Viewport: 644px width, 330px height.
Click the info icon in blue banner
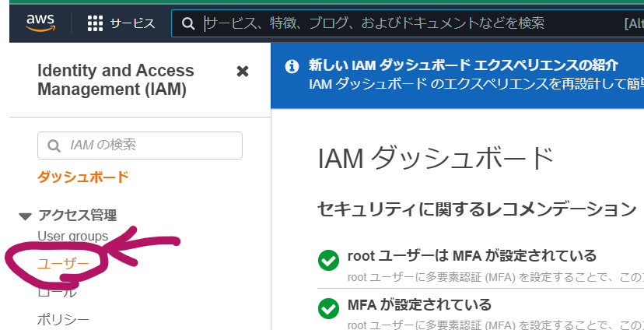(x=292, y=66)
